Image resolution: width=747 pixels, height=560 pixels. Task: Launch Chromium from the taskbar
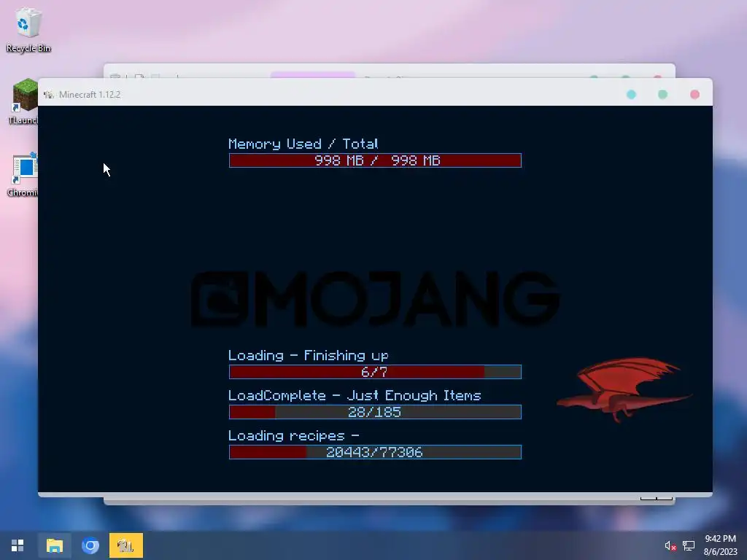(90, 545)
